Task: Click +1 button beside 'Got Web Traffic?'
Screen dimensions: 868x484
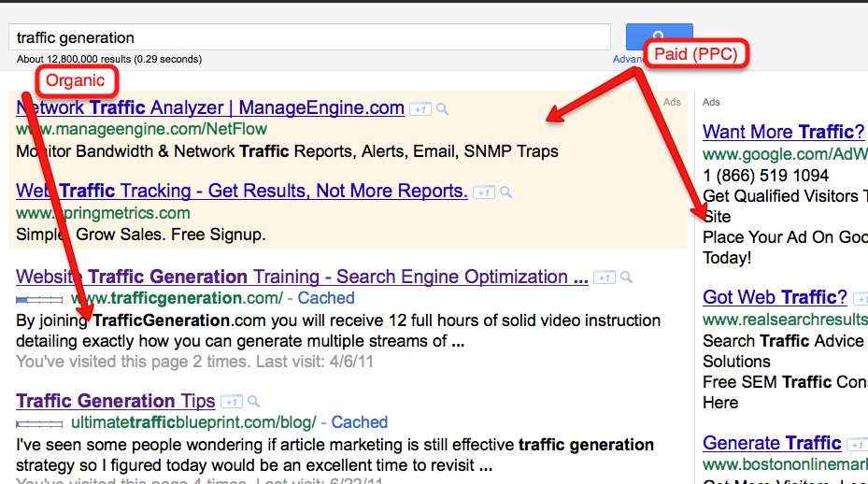Action: (861, 298)
